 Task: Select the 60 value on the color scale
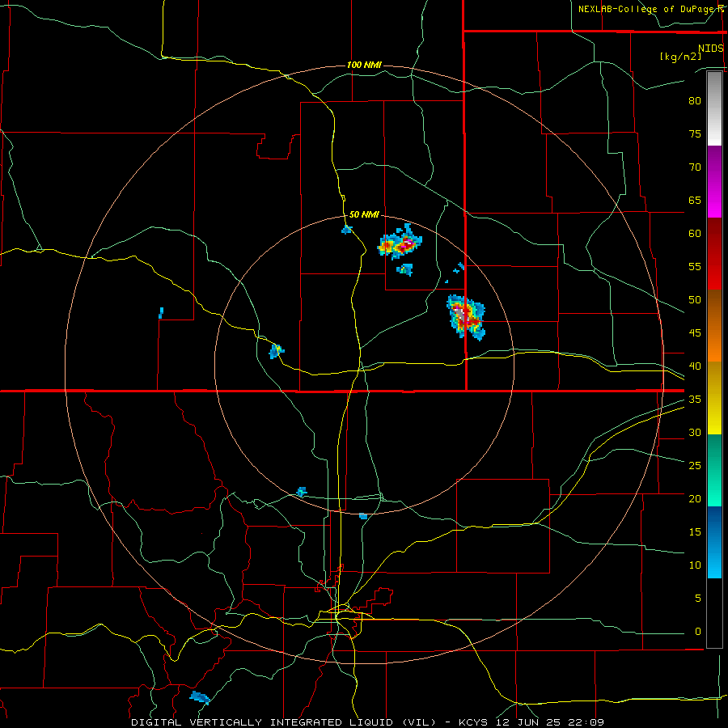tap(695, 234)
